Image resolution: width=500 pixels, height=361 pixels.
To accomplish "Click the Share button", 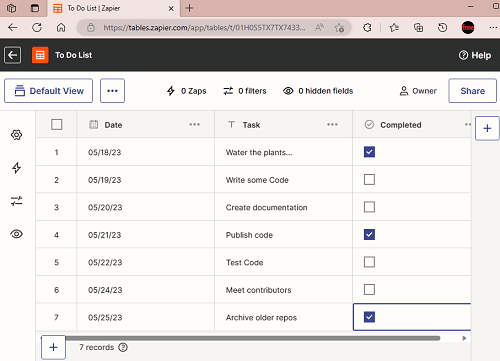I will [x=472, y=91].
